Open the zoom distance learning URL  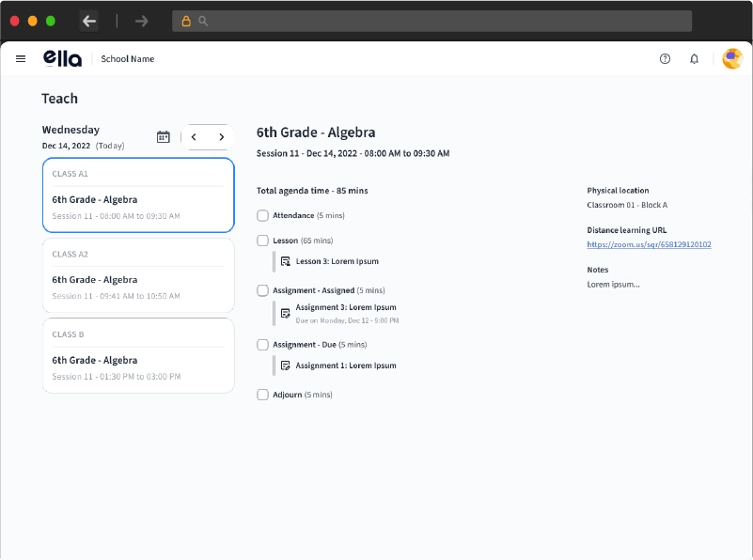(x=649, y=244)
